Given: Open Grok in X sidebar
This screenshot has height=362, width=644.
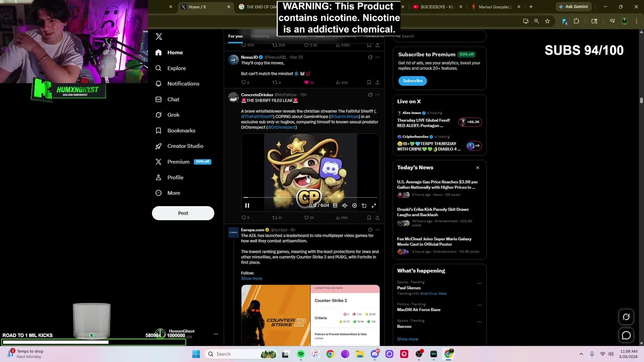Looking at the screenshot, I should pyautogui.click(x=167, y=115).
